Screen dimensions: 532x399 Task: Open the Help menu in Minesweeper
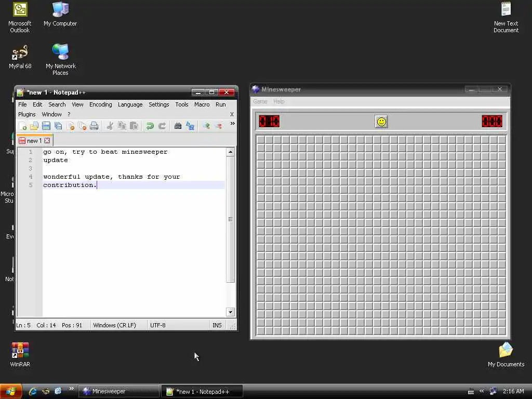pos(279,101)
